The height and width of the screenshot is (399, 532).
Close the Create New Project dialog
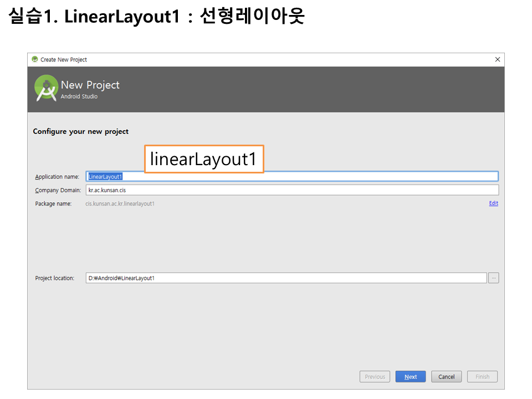(497, 60)
